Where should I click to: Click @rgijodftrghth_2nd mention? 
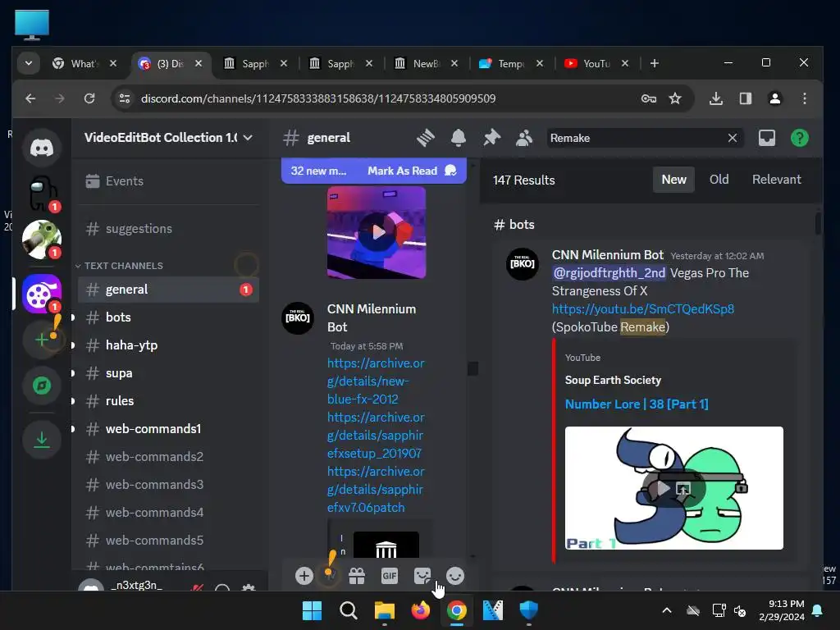click(x=609, y=273)
